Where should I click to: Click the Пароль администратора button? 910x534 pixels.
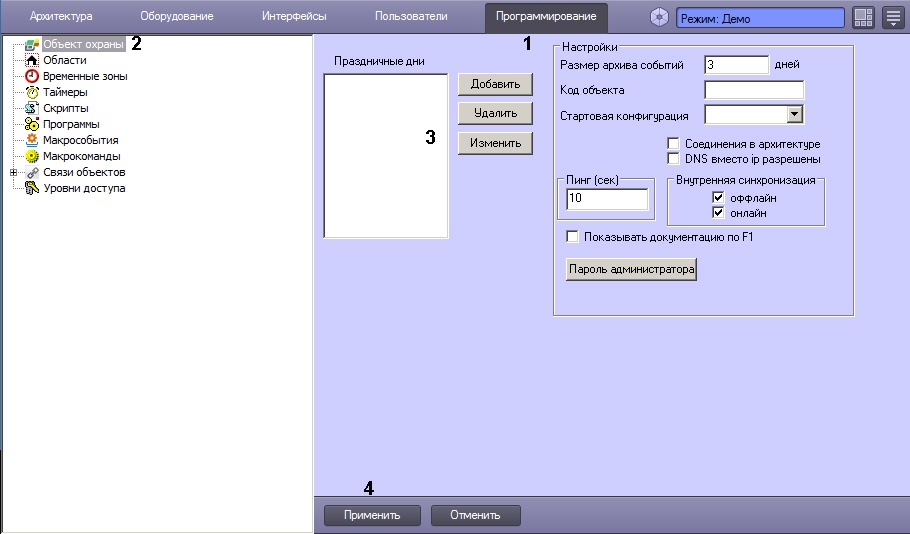click(631, 270)
